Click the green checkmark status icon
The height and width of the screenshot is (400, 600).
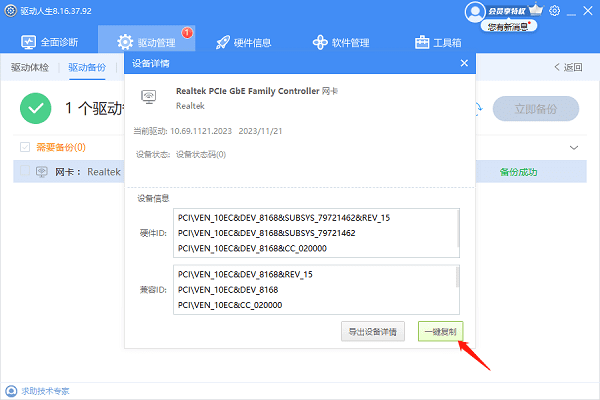point(37,108)
